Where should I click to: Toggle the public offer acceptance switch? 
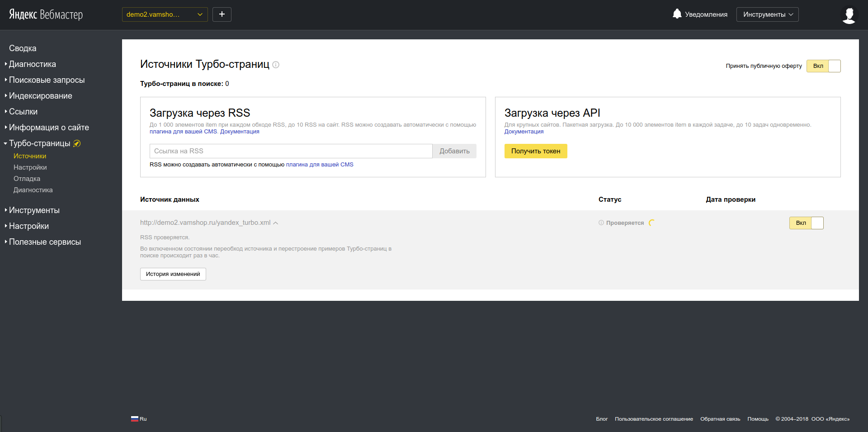pyautogui.click(x=823, y=66)
